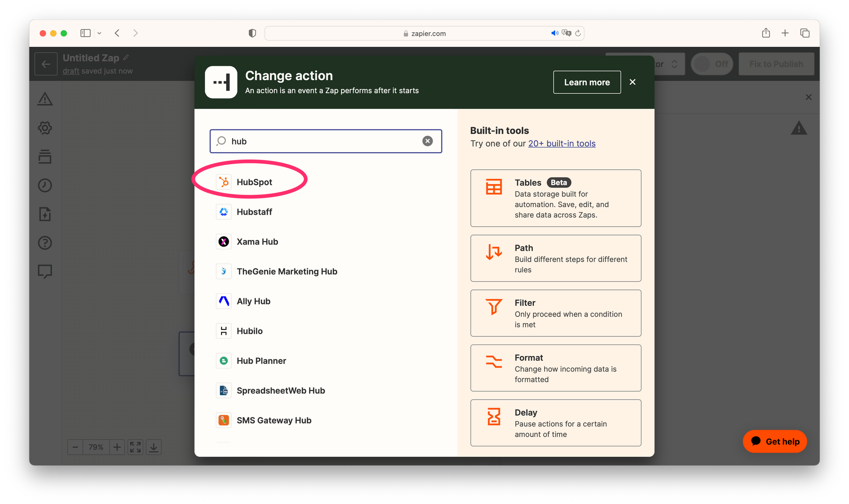Click the SpreadsheetWeb Hub icon
The height and width of the screenshot is (504, 849).
tap(224, 390)
